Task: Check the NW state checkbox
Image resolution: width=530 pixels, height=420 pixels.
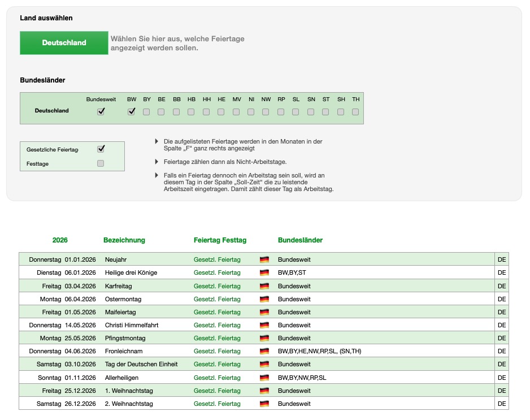Action: coord(266,112)
